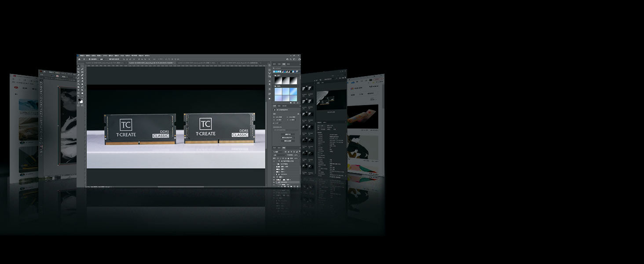Click the foreground color swatch
Viewport: 644px width, 264px height.
tap(80, 100)
